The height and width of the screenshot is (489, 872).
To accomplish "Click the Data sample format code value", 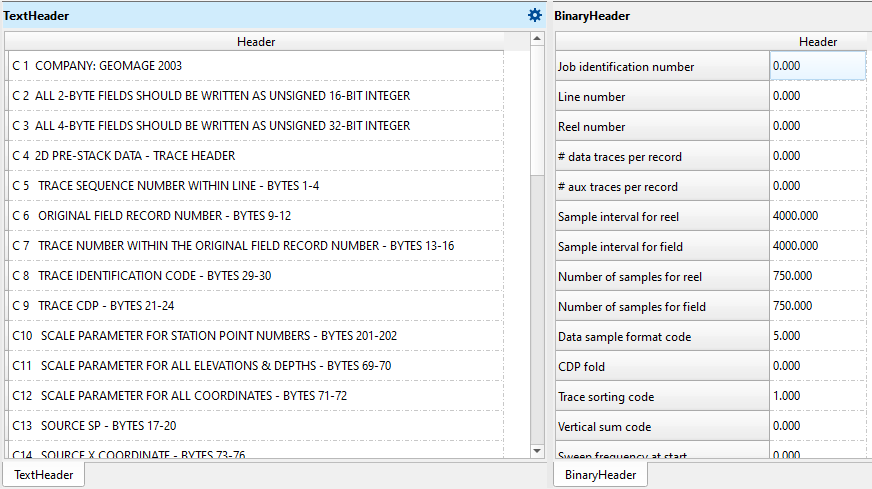I will [817, 336].
